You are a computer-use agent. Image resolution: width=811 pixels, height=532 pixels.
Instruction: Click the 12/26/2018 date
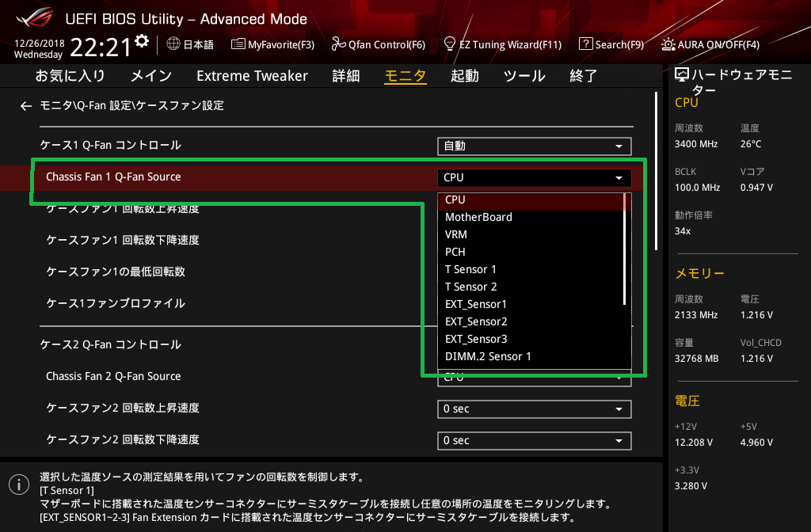tap(40, 44)
